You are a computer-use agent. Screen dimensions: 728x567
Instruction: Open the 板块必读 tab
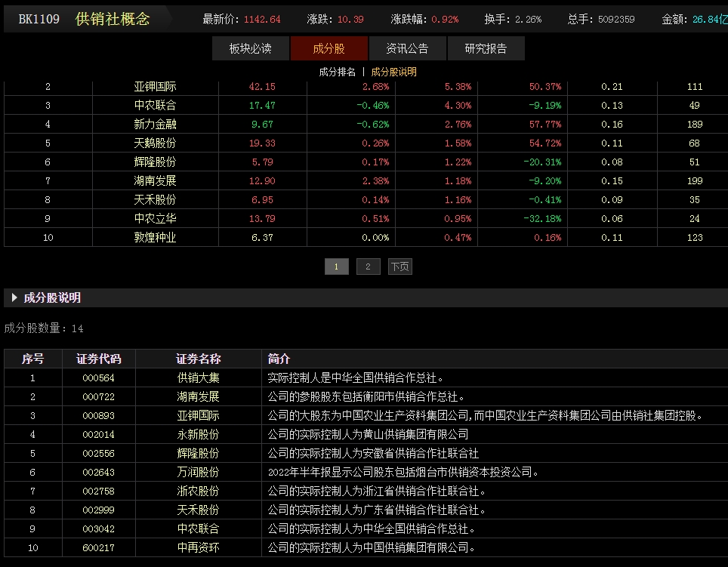250,48
